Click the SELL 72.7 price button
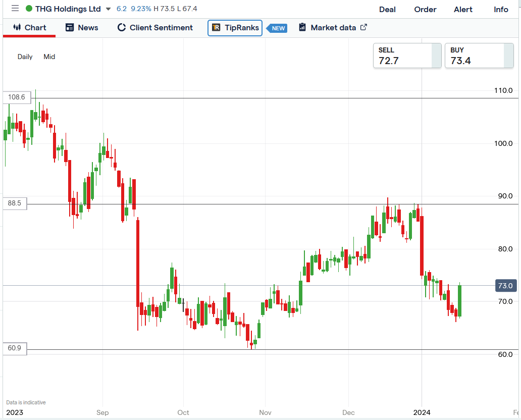The width and height of the screenshot is (521, 420). pyautogui.click(x=407, y=56)
